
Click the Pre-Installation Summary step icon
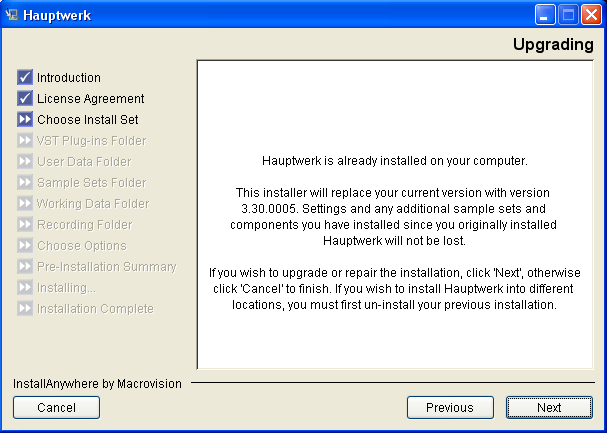25,266
